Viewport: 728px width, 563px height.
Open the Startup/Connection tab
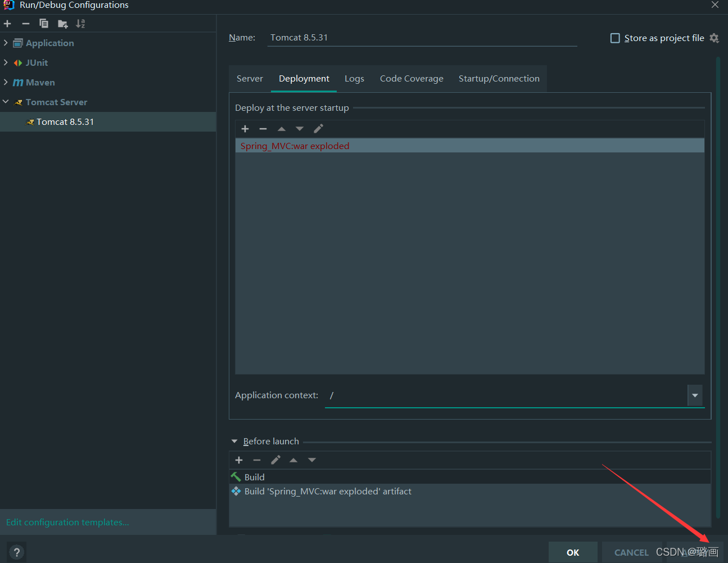(x=499, y=78)
